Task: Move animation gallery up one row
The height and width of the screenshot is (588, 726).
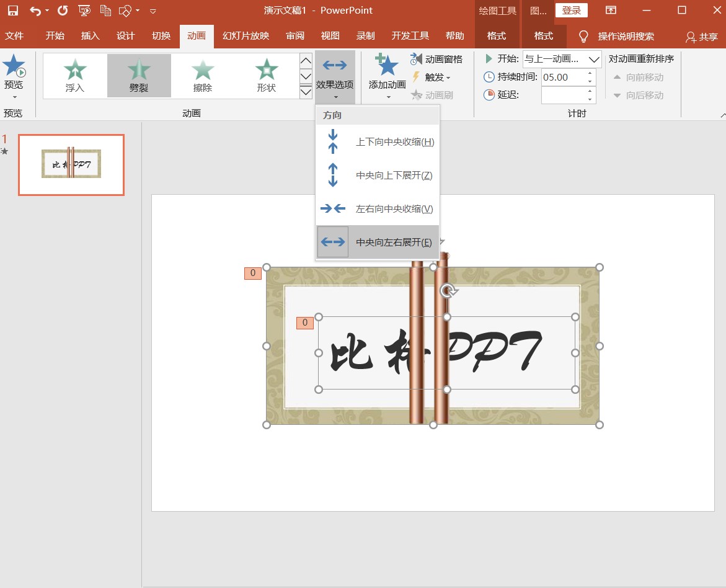Action: click(306, 61)
